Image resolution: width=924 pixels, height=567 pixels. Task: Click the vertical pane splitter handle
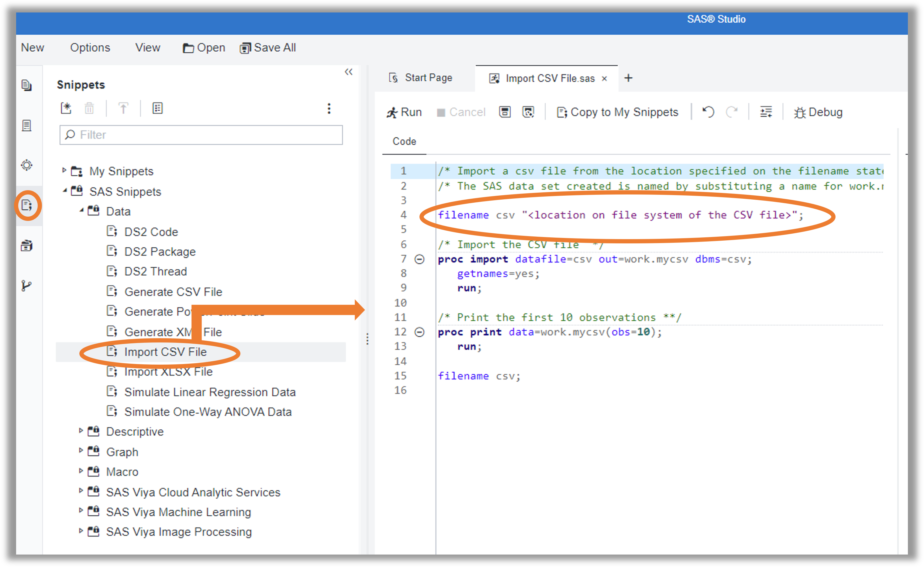pos(367,339)
